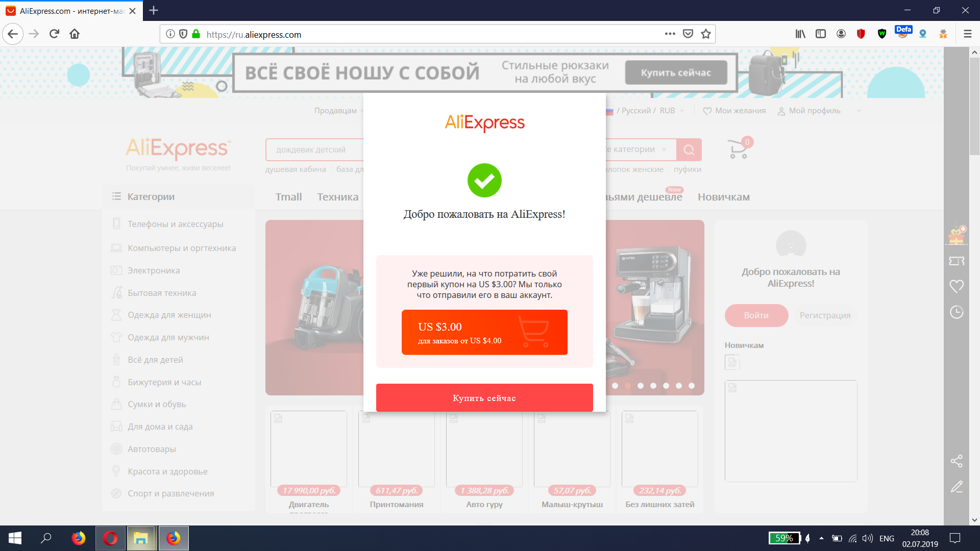Screen dimensions: 980x551
Task: Save page to Pocket
Action: pyautogui.click(x=688, y=34)
